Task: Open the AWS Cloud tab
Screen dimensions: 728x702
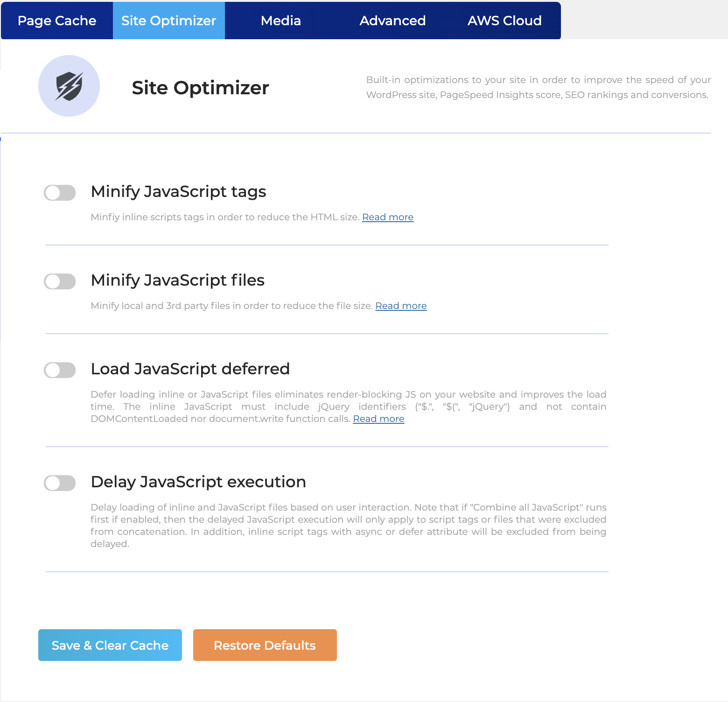Action: pyautogui.click(x=504, y=21)
